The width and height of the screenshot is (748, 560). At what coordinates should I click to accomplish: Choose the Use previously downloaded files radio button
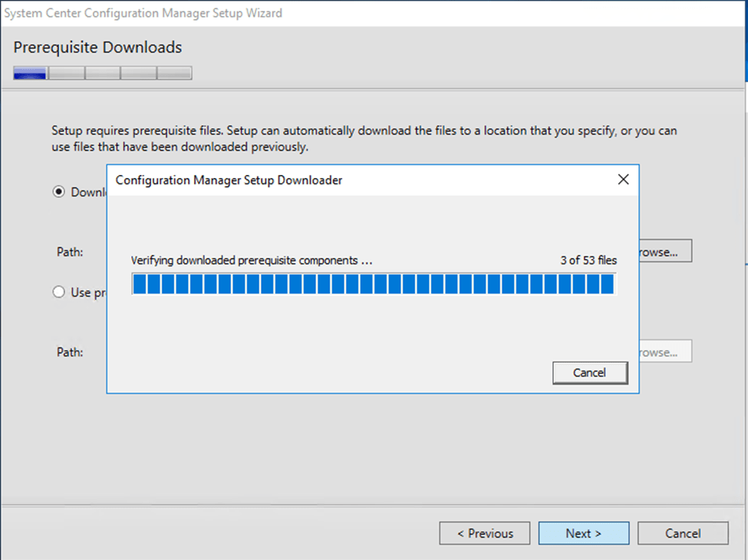pos(58,292)
